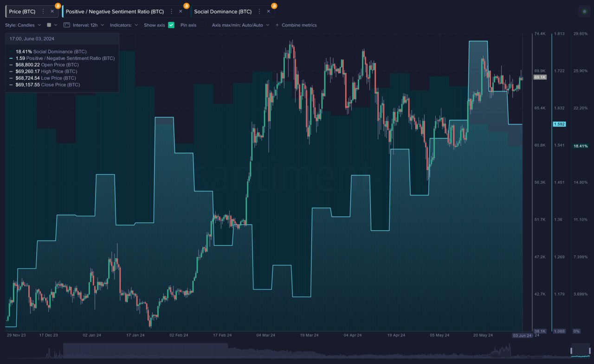
Task: Click the interval ruler icon
Action: pos(66,25)
